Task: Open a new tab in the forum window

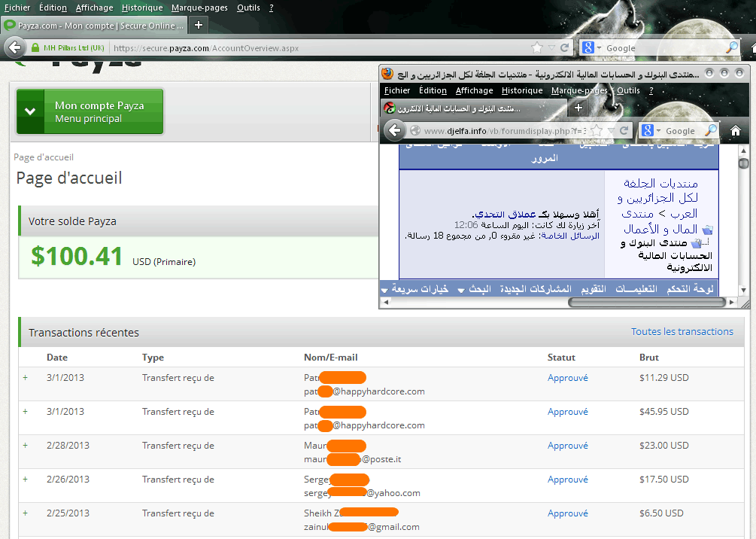Action: pos(578,108)
